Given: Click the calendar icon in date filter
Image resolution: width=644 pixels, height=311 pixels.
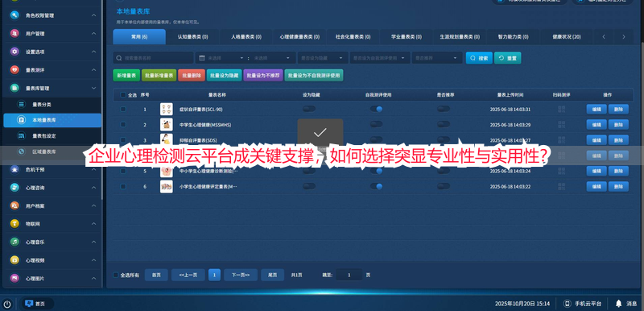Looking at the screenshot, I should [202, 58].
